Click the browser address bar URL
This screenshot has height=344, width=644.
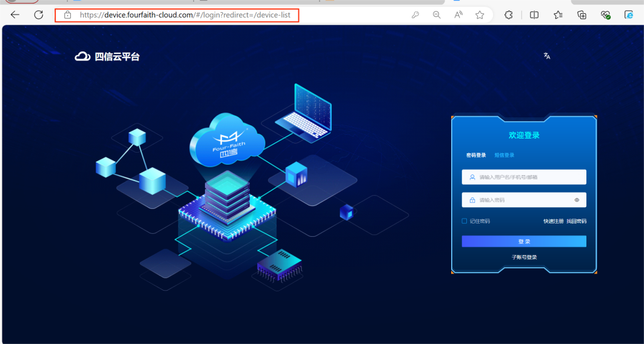click(185, 15)
